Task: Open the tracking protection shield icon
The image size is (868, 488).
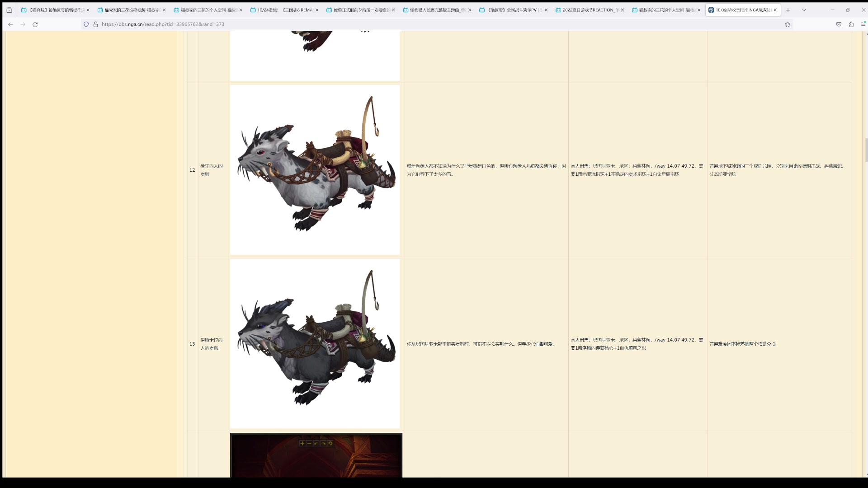Action: click(x=86, y=24)
